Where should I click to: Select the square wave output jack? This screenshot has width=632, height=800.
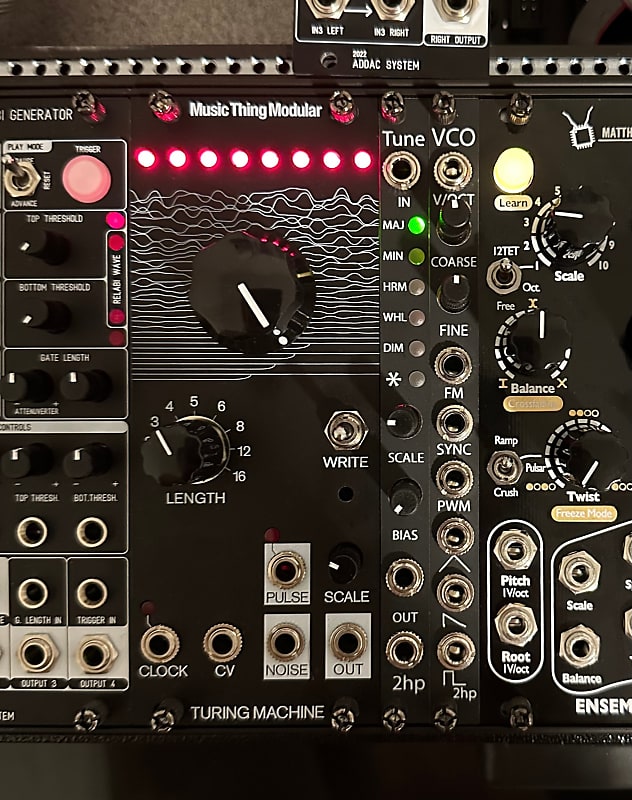point(457,651)
